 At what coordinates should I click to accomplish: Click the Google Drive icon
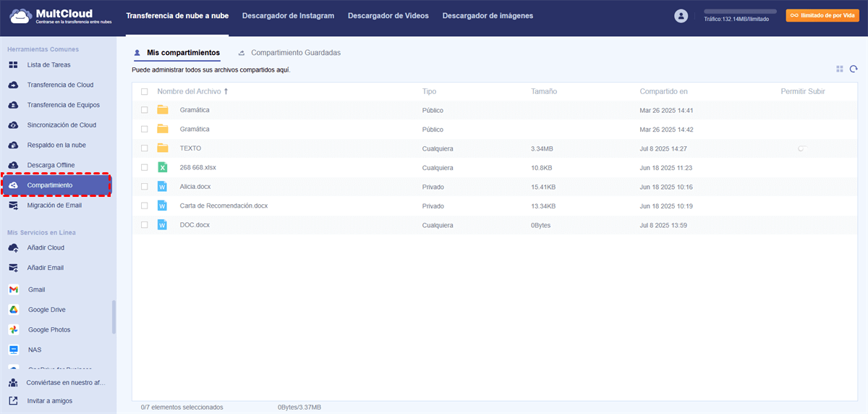13,310
